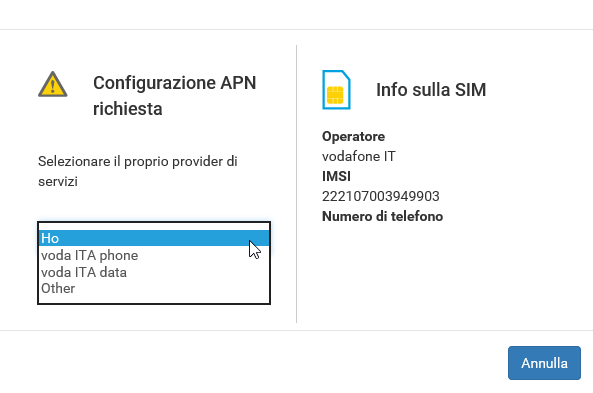
Task: Select the Other provider option
Action: click(x=154, y=288)
